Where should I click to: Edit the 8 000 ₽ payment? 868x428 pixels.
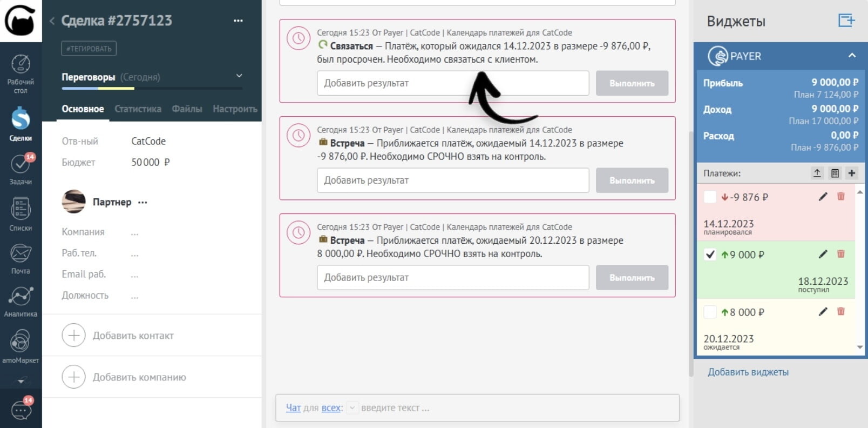pyautogui.click(x=823, y=312)
